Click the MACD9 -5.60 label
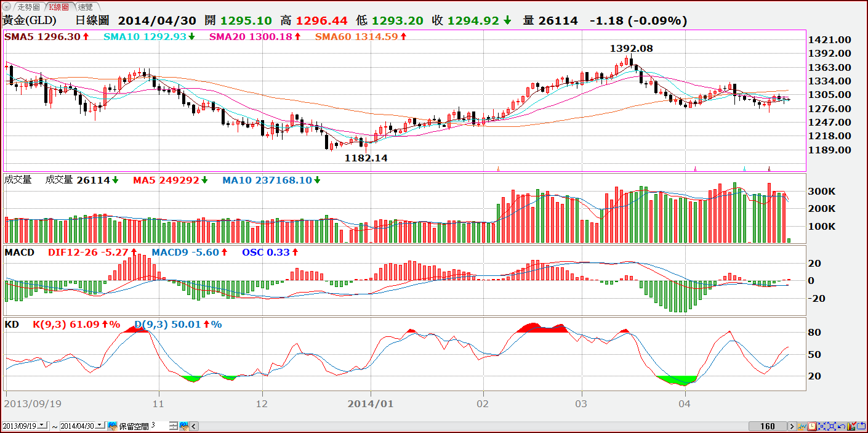Viewport: 868px width, 433px height. [x=185, y=253]
